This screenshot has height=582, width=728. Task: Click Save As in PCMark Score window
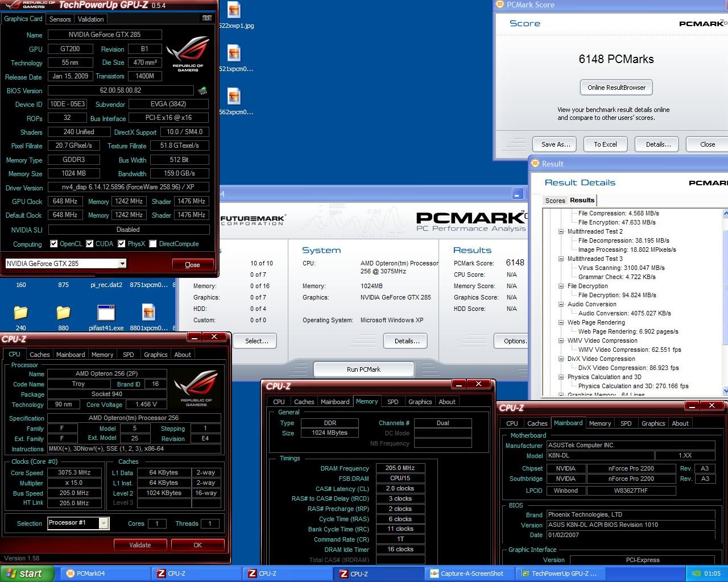tap(555, 144)
